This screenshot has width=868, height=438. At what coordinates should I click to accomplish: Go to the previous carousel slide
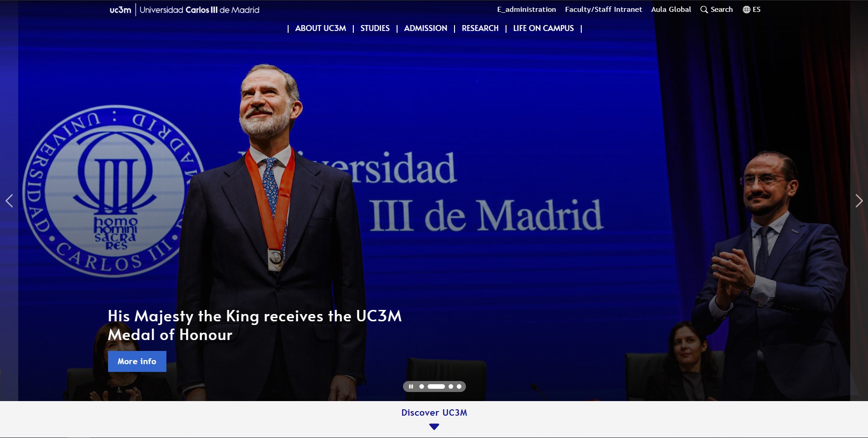[9, 201]
